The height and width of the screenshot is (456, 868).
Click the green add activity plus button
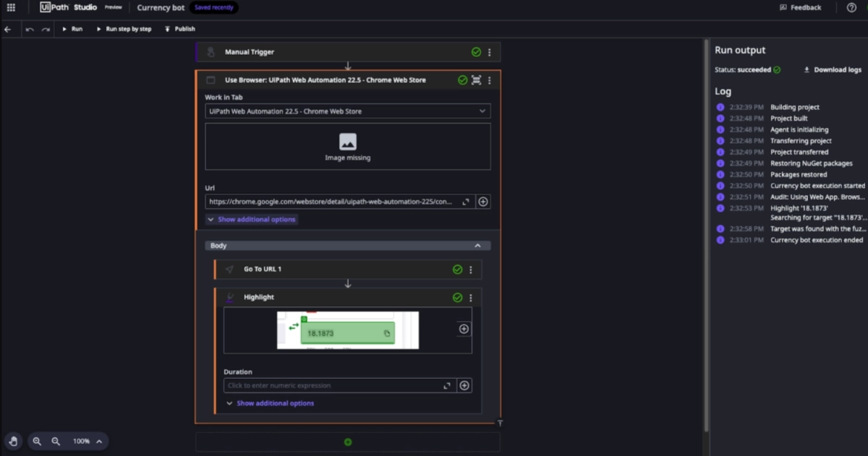click(348, 442)
